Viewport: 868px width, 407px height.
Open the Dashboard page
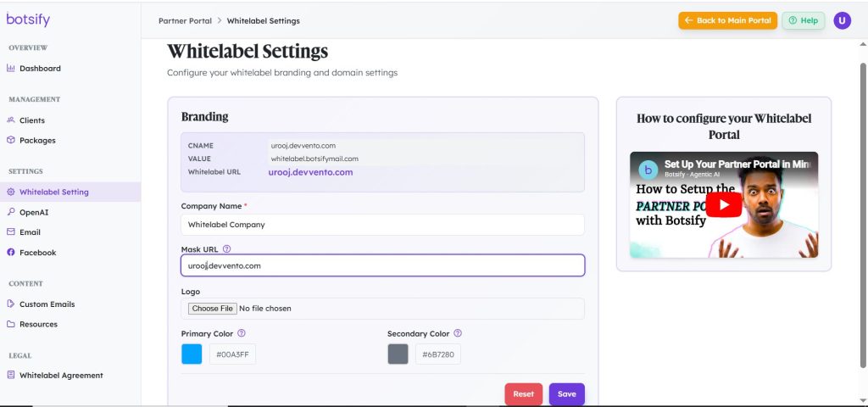click(x=40, y=68)
